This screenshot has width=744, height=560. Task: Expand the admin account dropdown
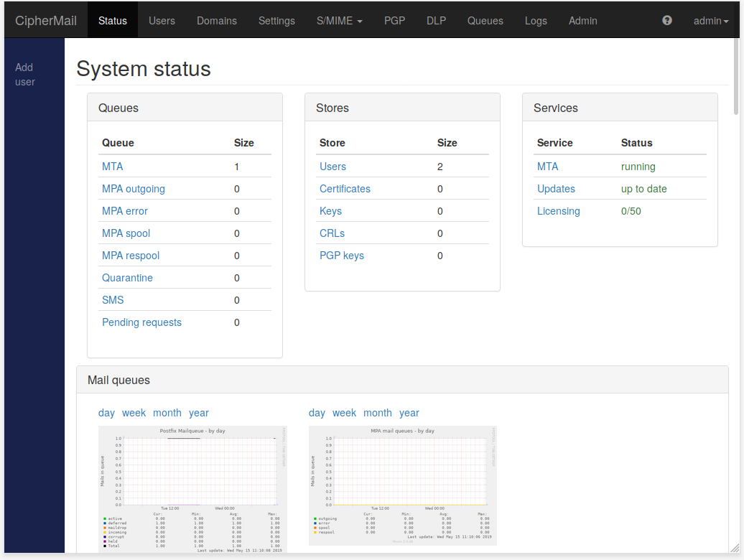click(x=711, y=21)
